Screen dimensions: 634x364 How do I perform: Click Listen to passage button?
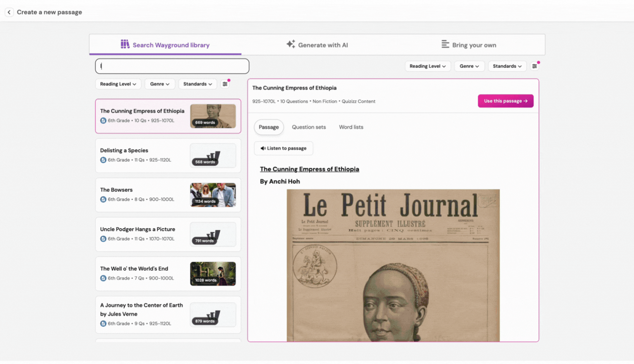(283, 148)
